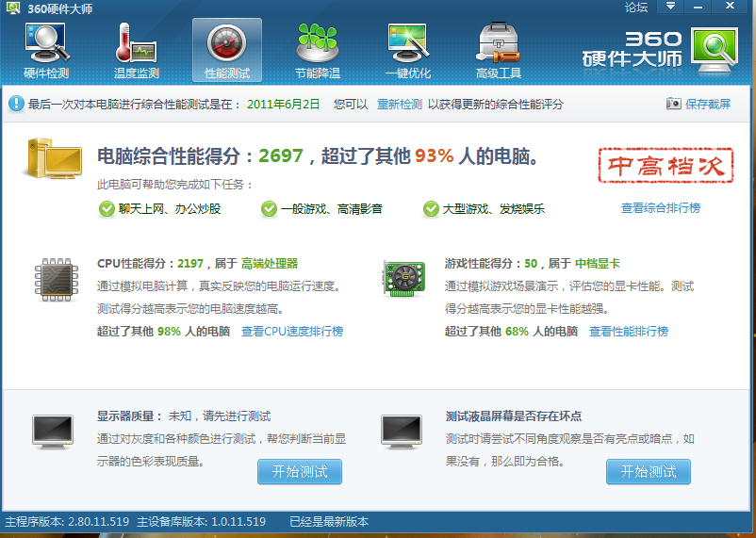Click the yellow computer overall score icon

[x=53, y=157]
